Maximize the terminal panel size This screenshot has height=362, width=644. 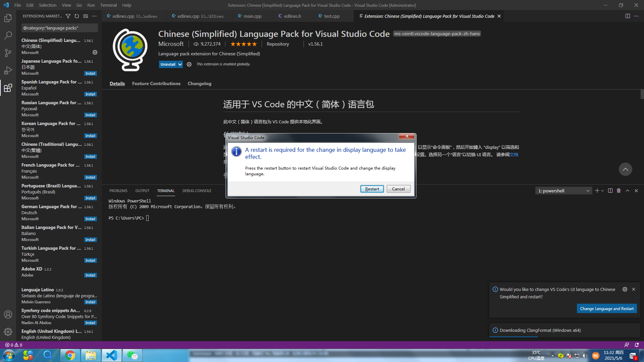coord(628,191)
